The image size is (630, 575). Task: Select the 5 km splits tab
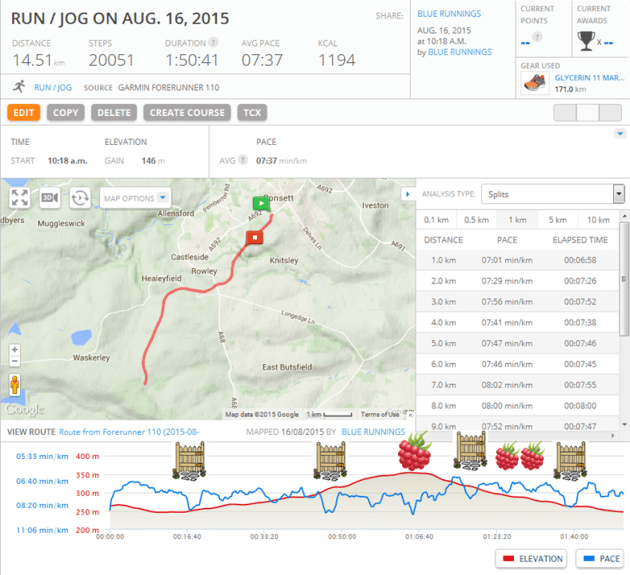tap(558, 220)
